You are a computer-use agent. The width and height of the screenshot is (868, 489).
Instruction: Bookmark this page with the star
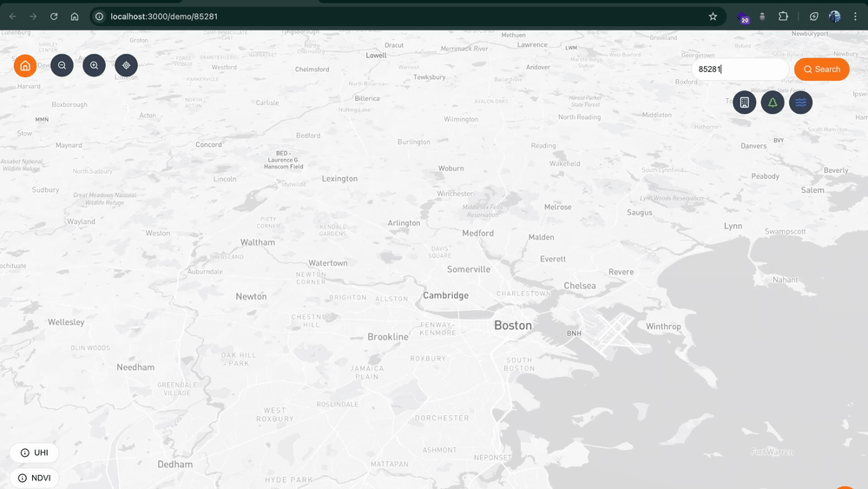tap(713, 17)
